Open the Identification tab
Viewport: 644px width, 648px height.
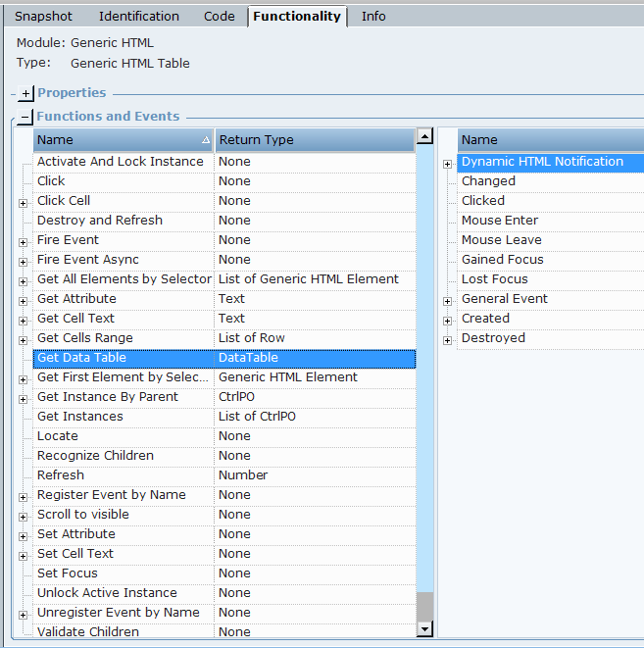coord(138,17)
